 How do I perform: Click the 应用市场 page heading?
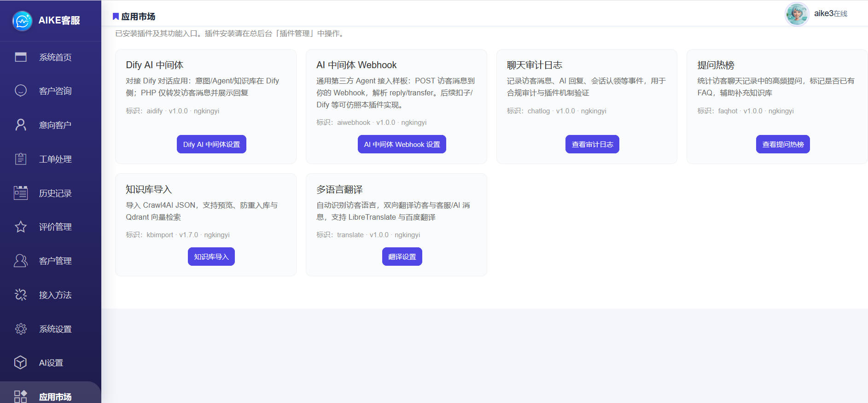pos(138,17)
